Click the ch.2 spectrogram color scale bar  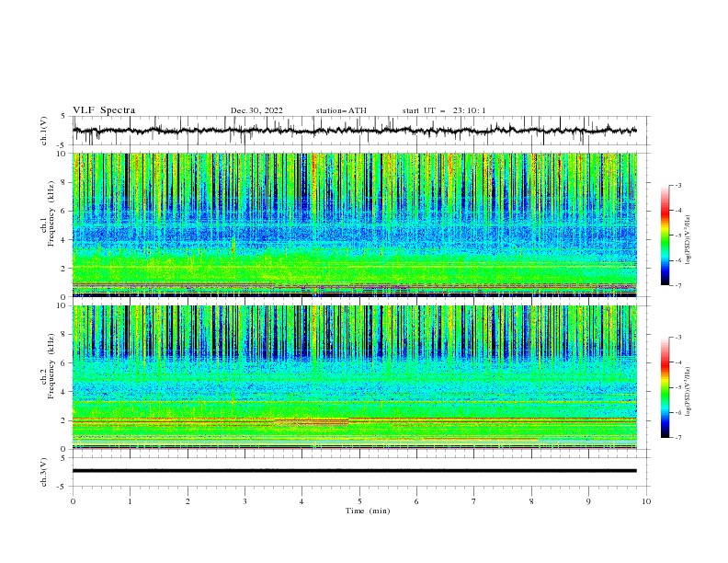[x=665, y=387]
